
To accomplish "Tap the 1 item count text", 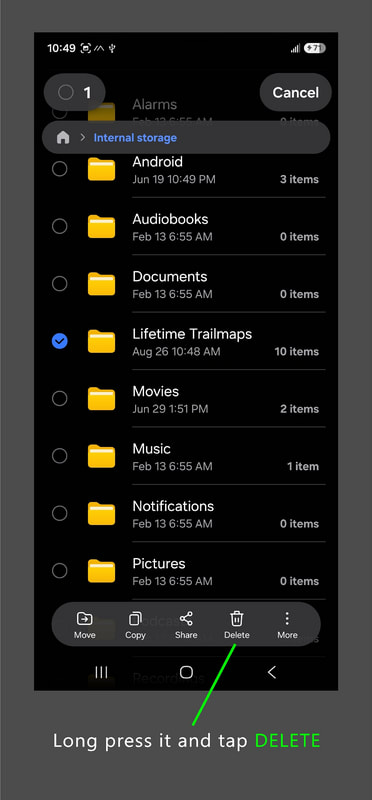I will click(303, 466).
